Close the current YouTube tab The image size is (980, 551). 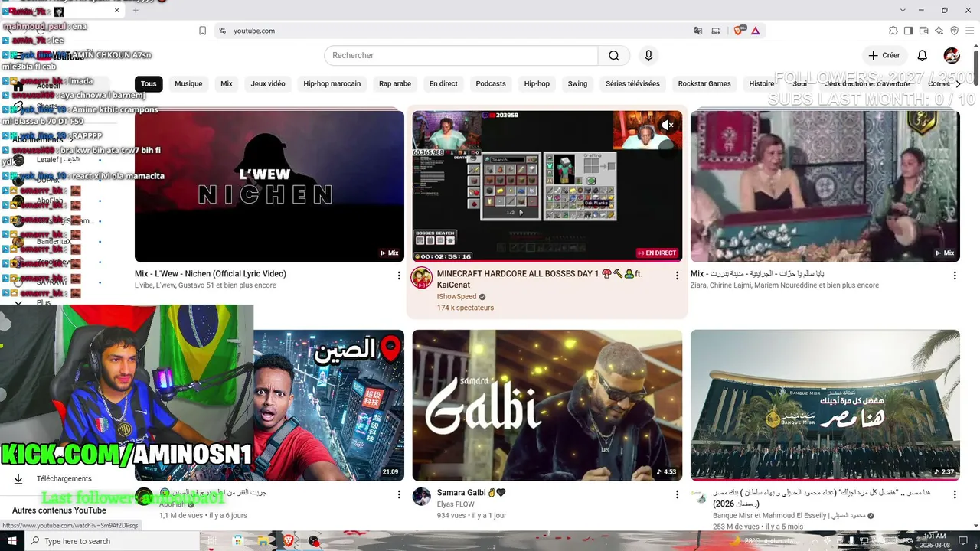tap(117, 10)
